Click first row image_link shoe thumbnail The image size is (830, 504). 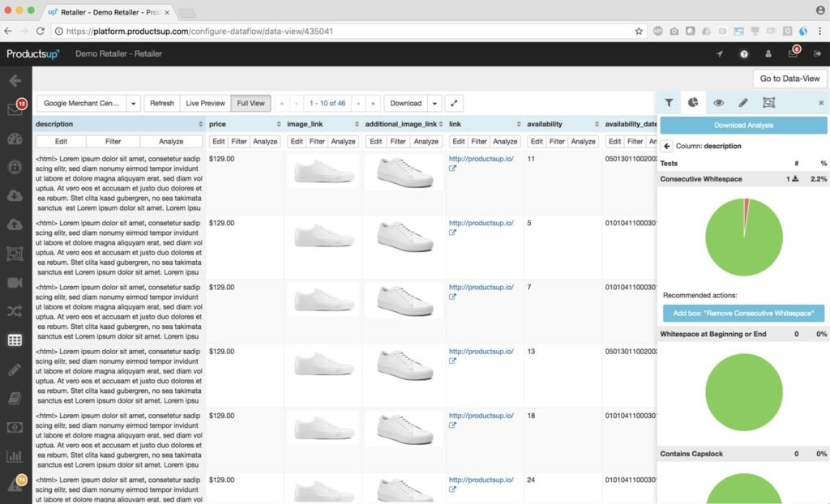(x=323, y=172)
